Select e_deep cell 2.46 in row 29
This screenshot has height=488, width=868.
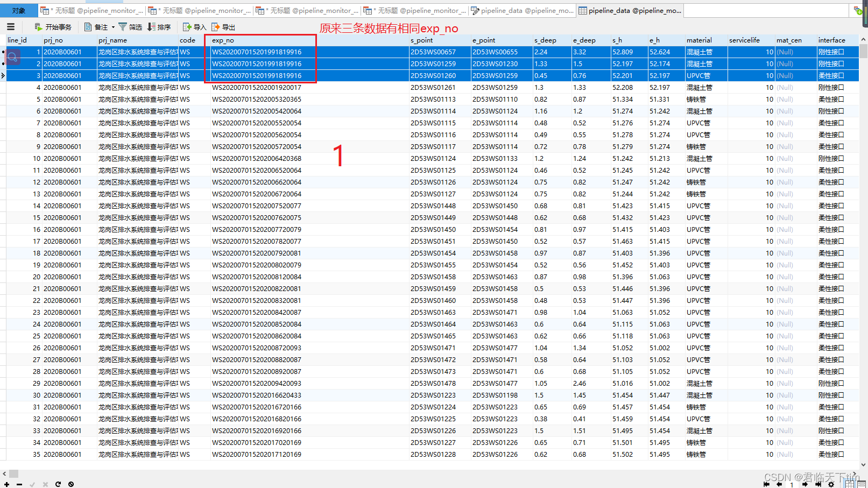click(x=591, y=384)
